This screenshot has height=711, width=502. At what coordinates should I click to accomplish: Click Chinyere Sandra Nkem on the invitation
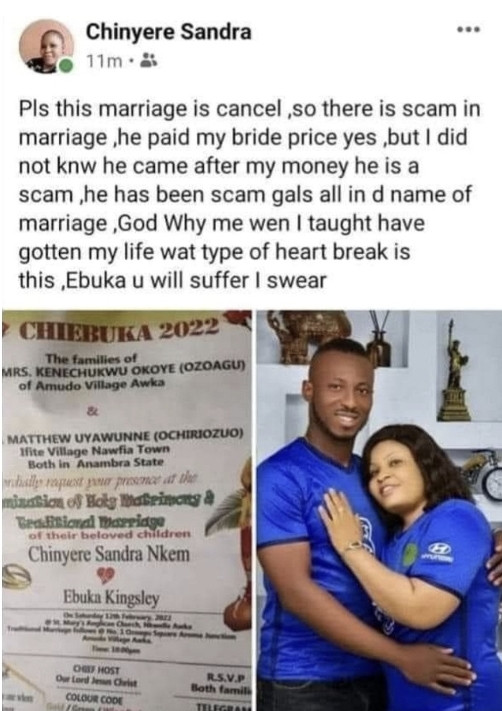[109, 554]
